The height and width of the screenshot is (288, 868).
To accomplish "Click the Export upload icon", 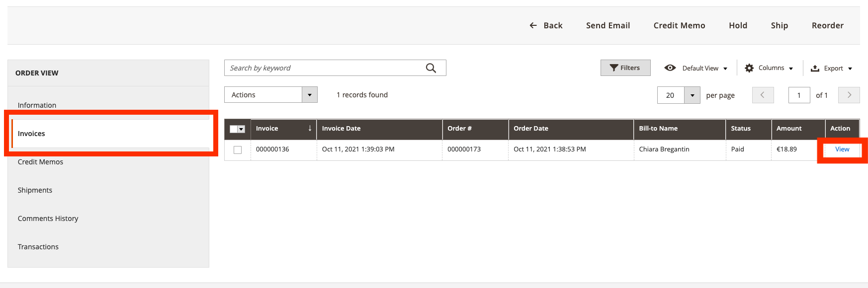I will pyautogui.click(x=815, y=68).
